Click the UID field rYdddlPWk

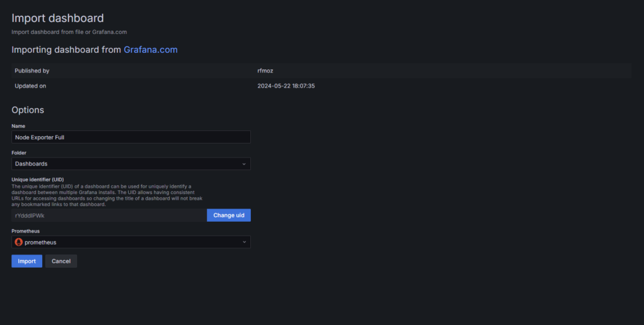[x=109, y=215]
